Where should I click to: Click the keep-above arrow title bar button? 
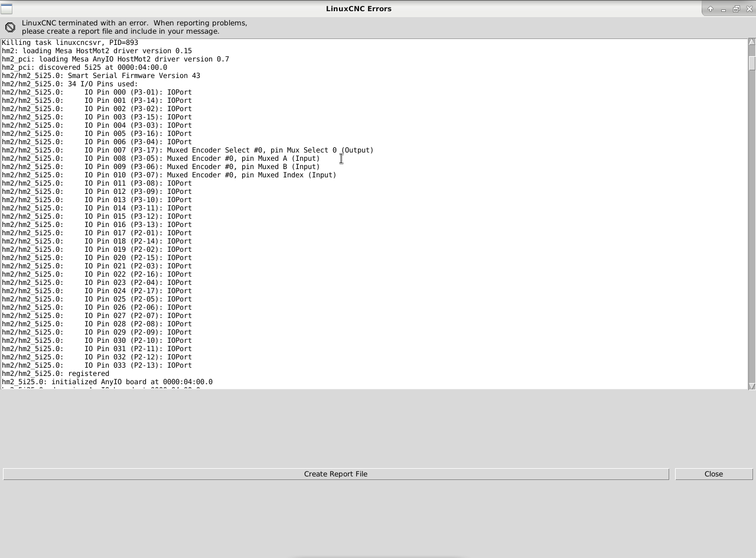pyautogui.click(x=711, y=9)
